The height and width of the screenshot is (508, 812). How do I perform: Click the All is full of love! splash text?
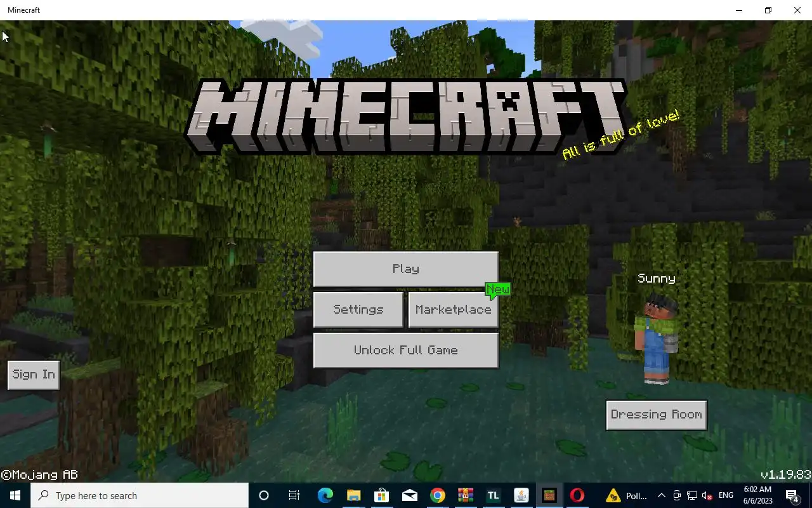click(620, 135)
